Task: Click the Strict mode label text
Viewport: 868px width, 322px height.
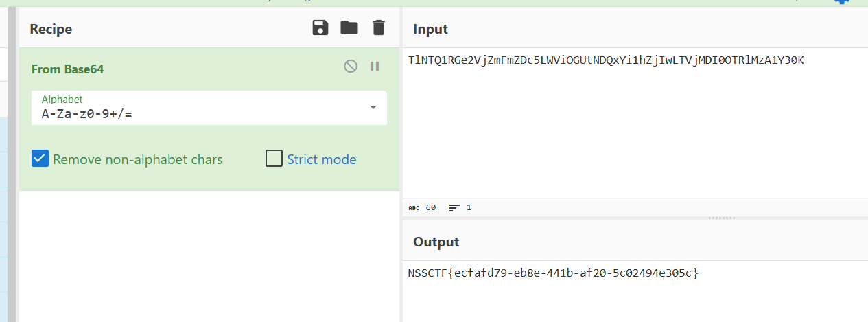Action: [321, 159]
